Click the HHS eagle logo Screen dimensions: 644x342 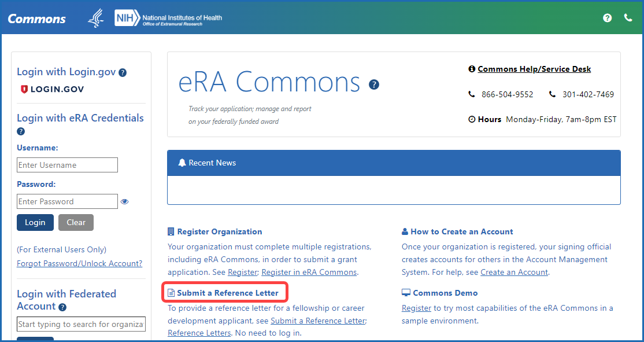(96, 18)
